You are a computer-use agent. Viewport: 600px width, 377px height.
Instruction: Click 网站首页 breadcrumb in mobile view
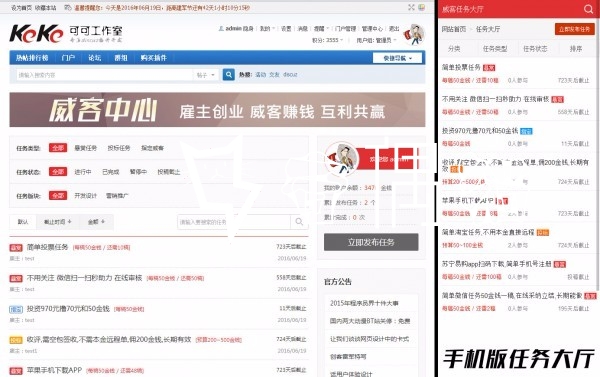click(454, 29)
